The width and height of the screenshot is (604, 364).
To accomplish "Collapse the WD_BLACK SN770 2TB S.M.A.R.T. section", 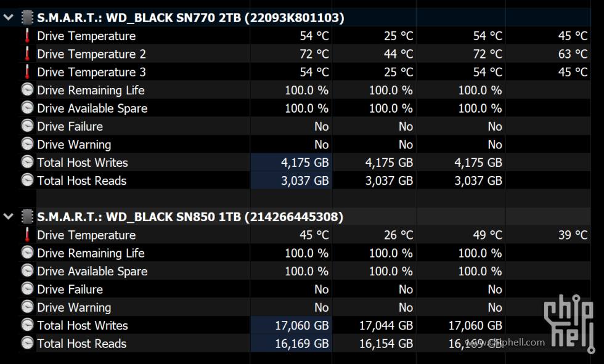I will (x=9, y=17).
